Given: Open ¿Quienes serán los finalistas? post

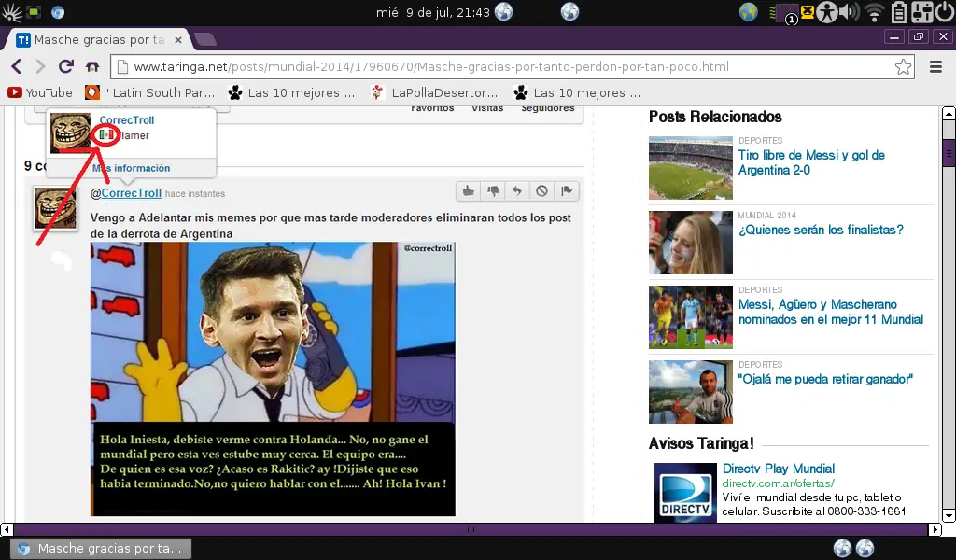Looking at the screenshot, I should pyautogui.click(x=821, y=230).
